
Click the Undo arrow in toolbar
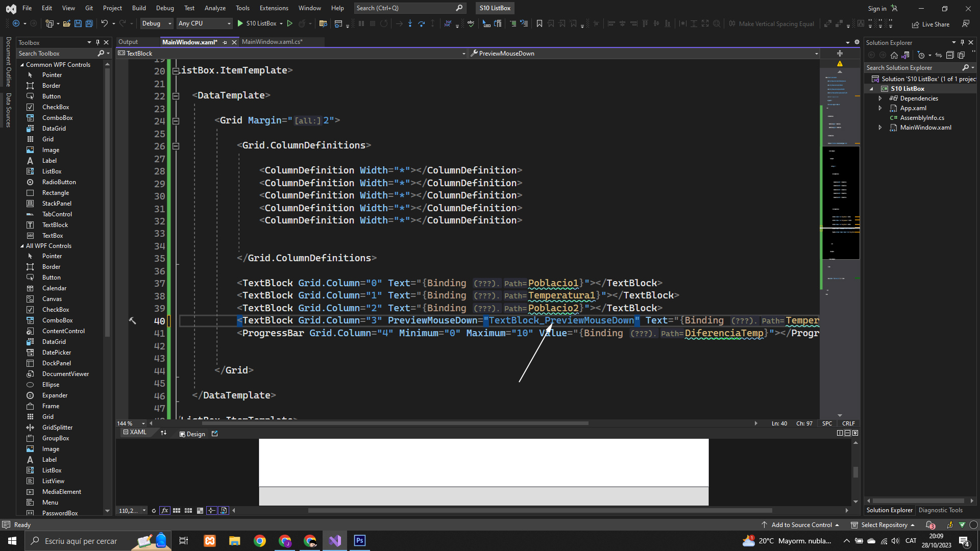point(104,23)
